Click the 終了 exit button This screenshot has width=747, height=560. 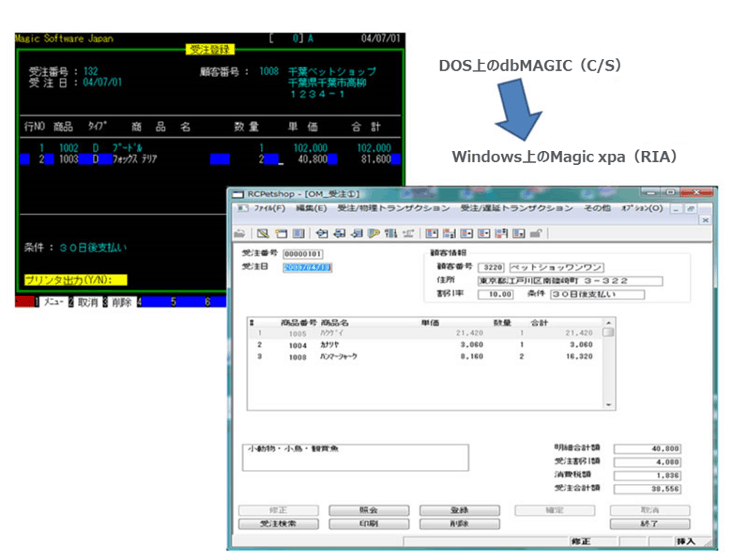[x=650, y=524]
